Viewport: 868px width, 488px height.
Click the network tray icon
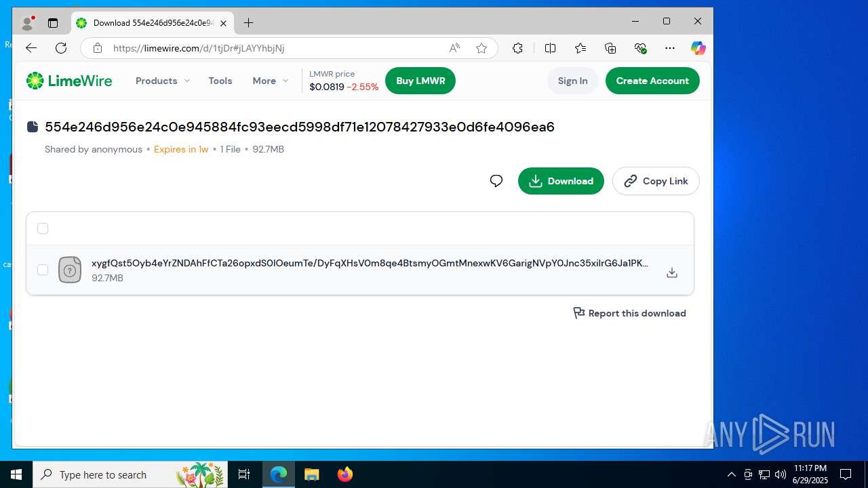[764, 474]
